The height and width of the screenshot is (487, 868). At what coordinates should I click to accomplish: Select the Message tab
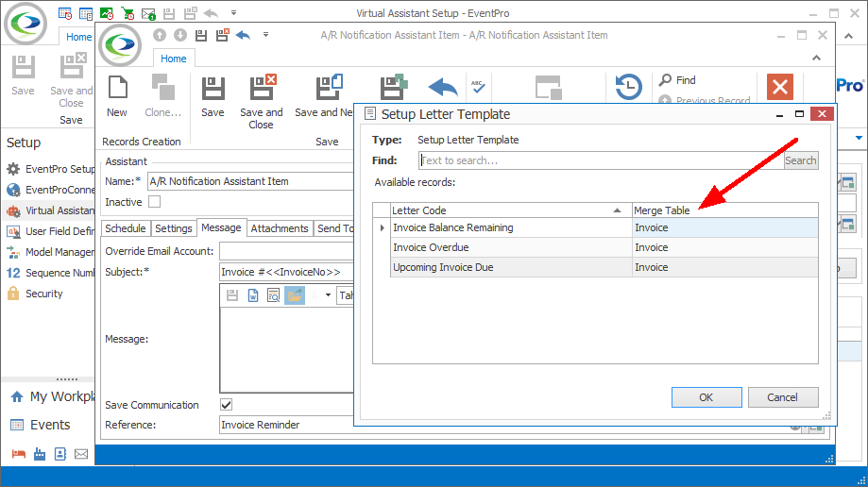point(221,227)
